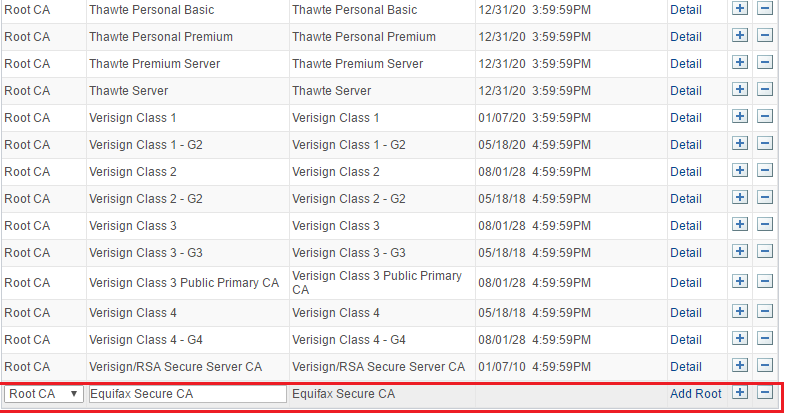Click the Add Root link

tap(696, 394)
